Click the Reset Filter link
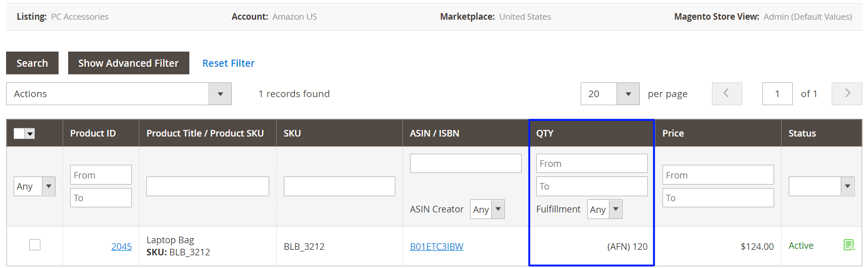 click(x=228, y=63)
